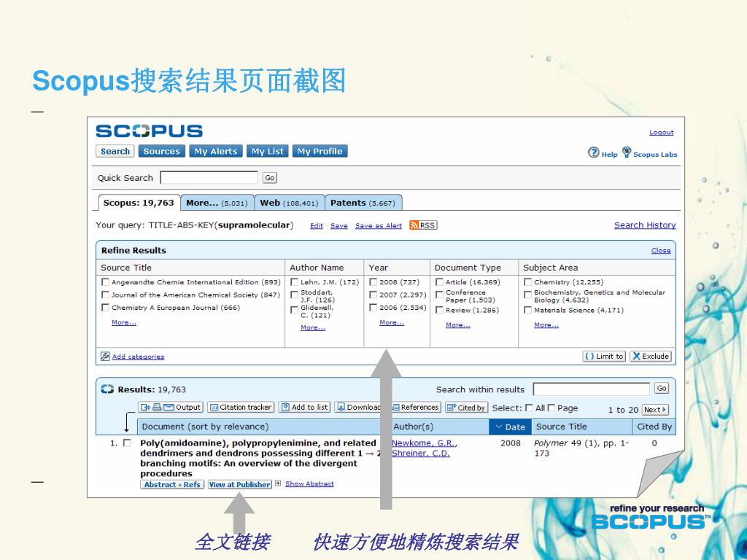Viewport: 747px width, 560px height.
Task: Check Materials Science subject area
Action: [x=528, y=310]
